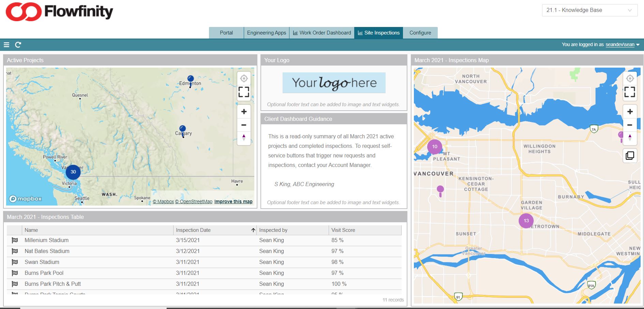Zoom in on Active Projects map

[x=244, y=112]
